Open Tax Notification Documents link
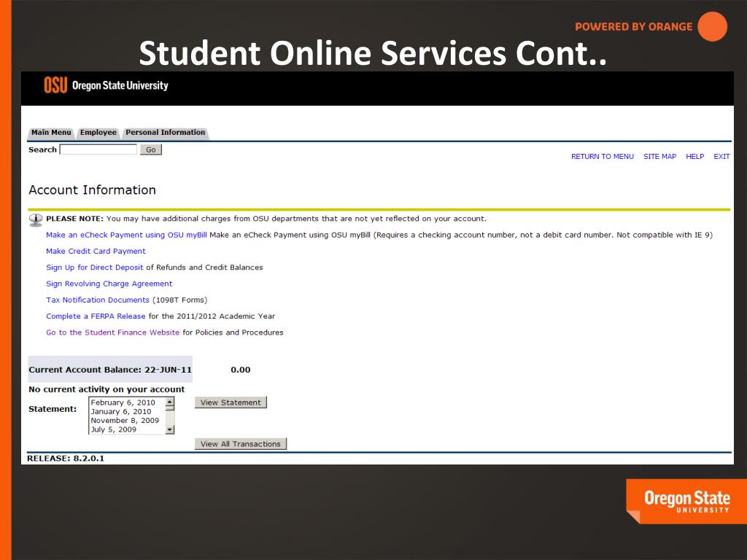 click(98, 300)
